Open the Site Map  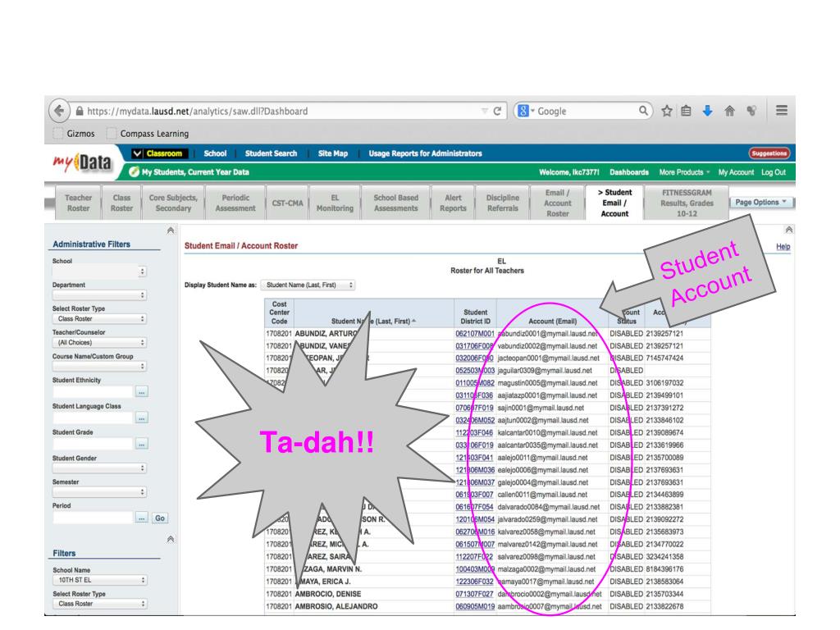pos(333,153)
